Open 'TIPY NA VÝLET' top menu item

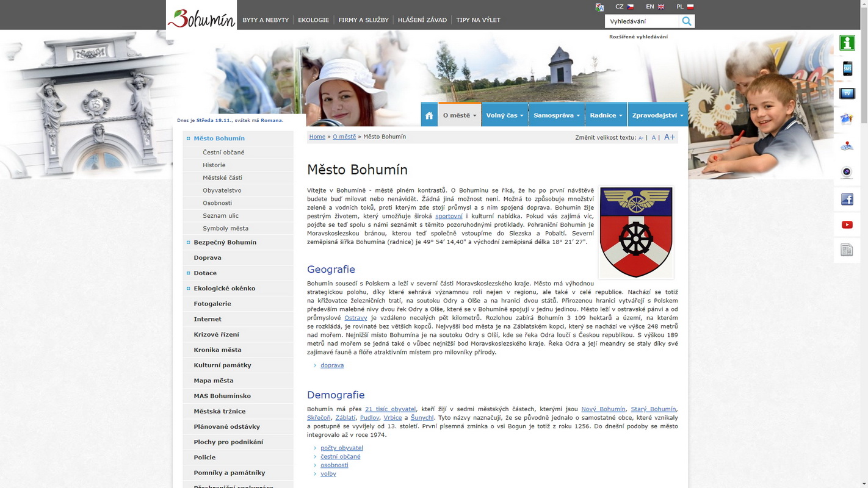[478, 20]
